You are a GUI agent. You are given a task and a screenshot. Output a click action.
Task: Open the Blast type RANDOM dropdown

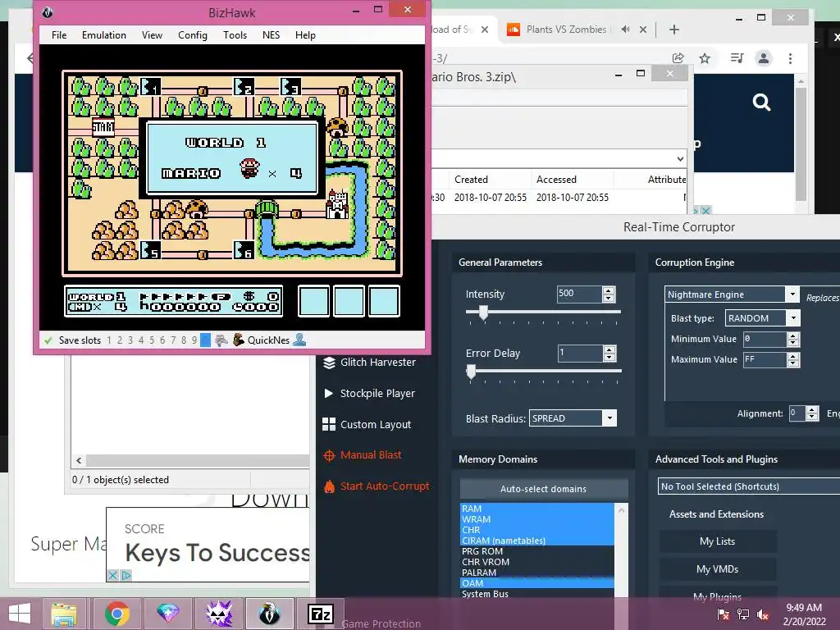[793, 318]
